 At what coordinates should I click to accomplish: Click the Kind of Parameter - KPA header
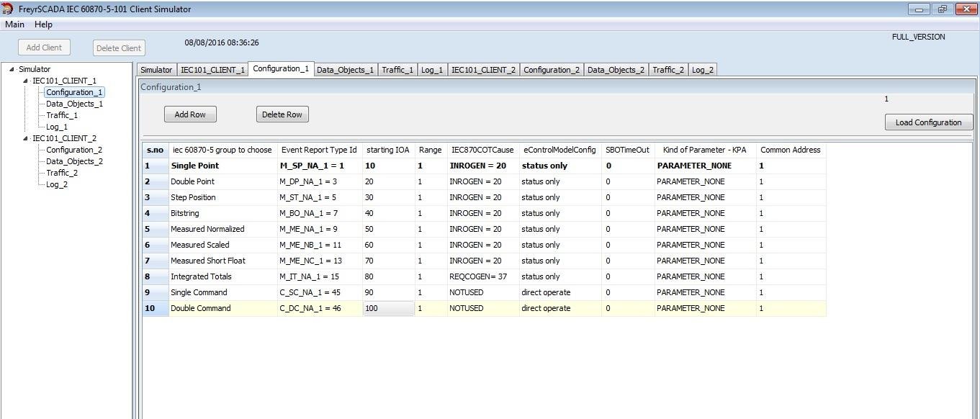705,150
